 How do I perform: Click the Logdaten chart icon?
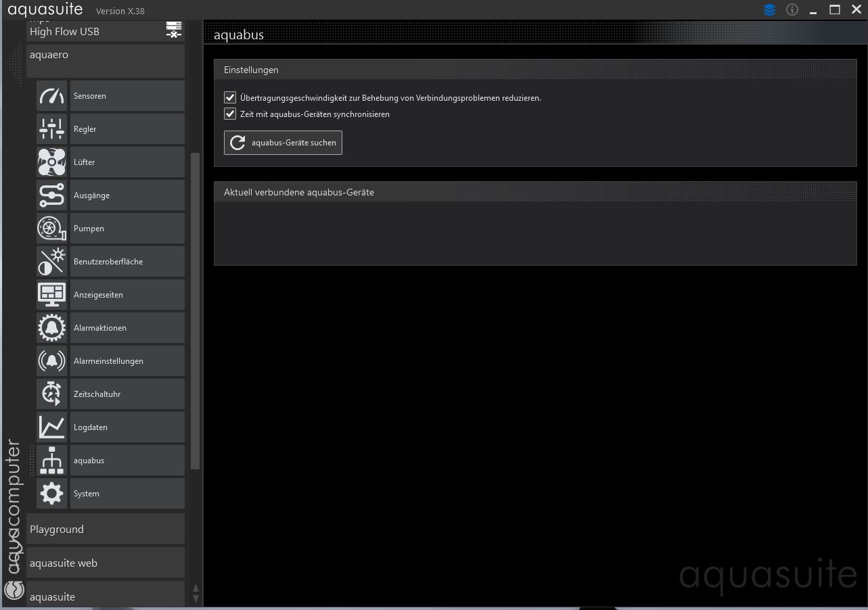51,427
